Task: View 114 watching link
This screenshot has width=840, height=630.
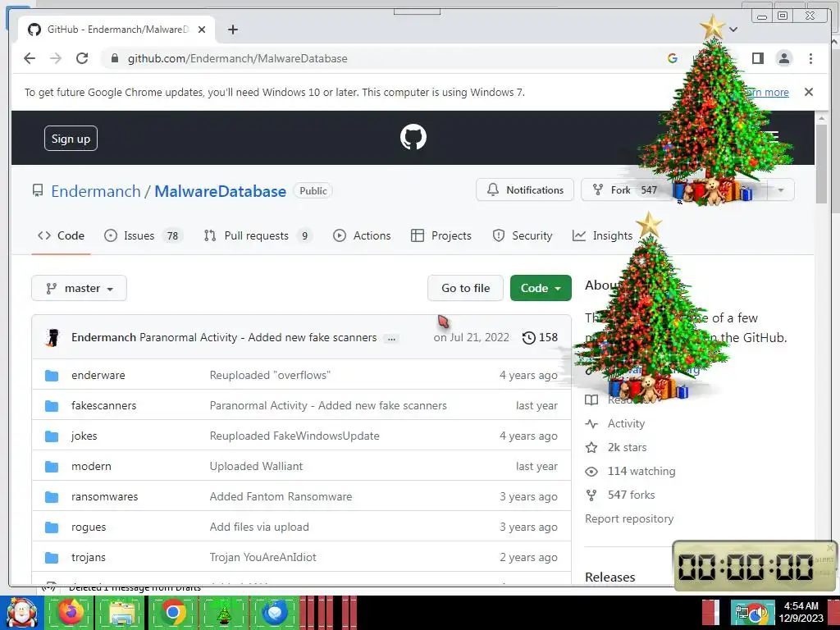Action: click(x=641, y=472)
